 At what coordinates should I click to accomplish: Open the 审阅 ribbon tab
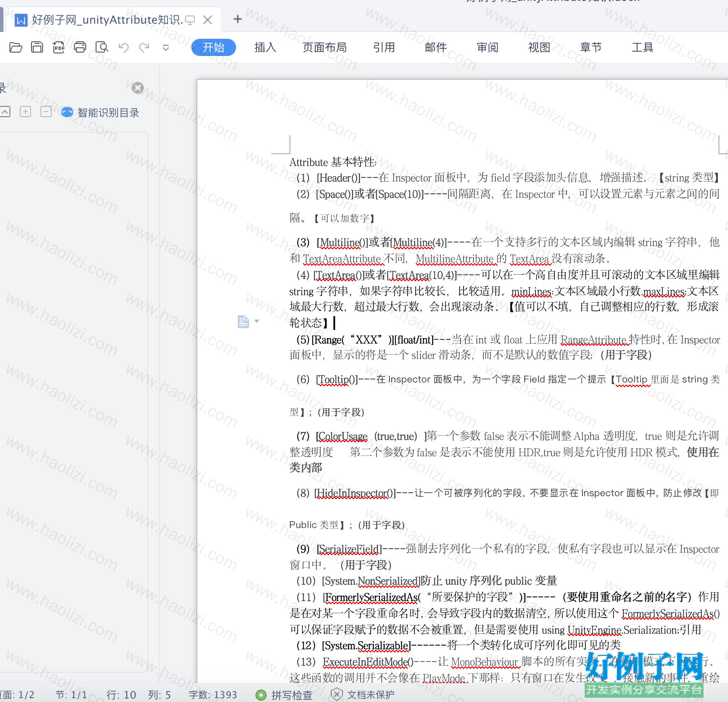click(x=488, y=47)
